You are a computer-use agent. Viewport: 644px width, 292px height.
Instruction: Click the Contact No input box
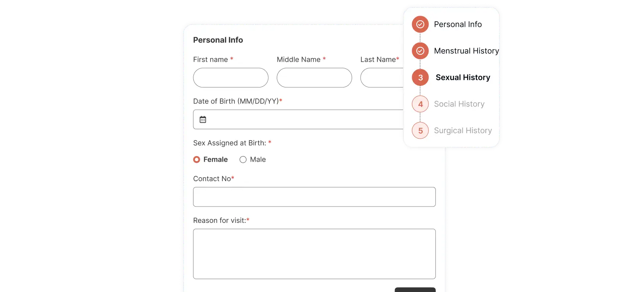(x=314, y=197)
